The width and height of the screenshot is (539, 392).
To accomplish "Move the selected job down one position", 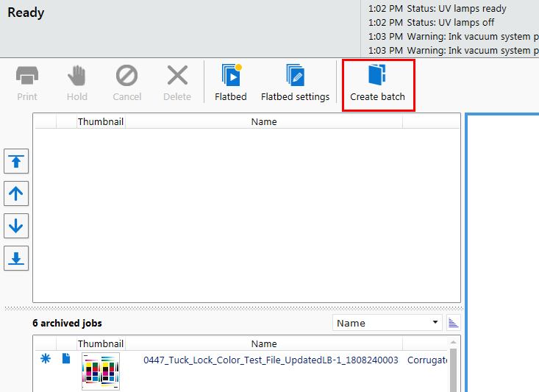I will (x=17, y=227).
